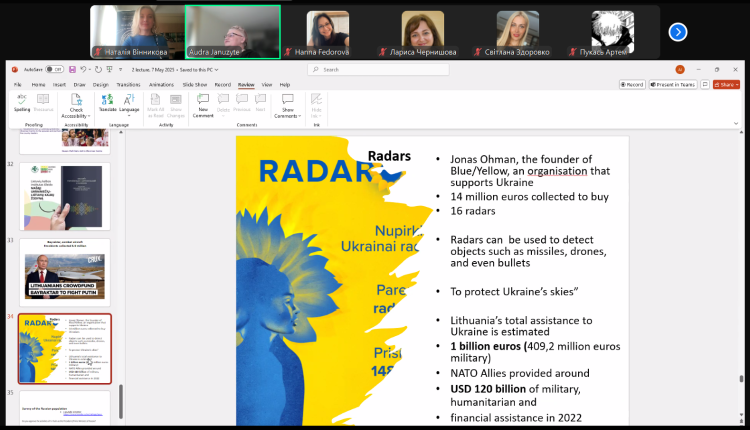Toggle the AutoSave switch

[55, 69]
